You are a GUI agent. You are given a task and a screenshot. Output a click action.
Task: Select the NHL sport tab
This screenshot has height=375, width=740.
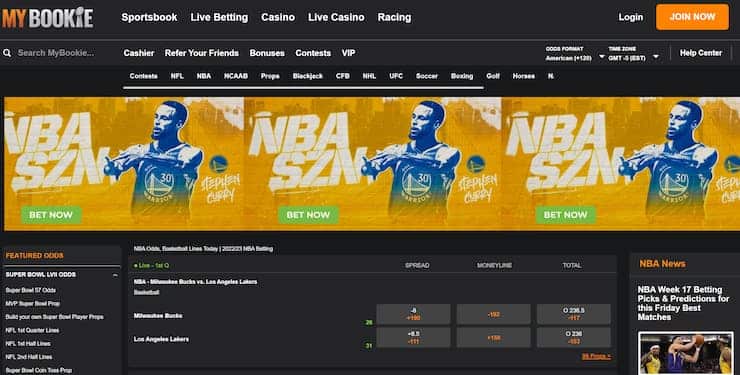[x=369, y=76]
